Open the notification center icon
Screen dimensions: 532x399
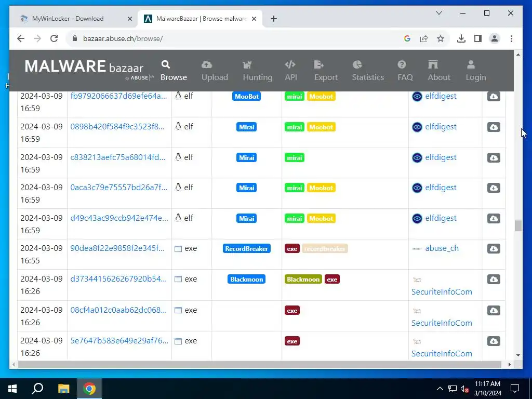[515, 389]
